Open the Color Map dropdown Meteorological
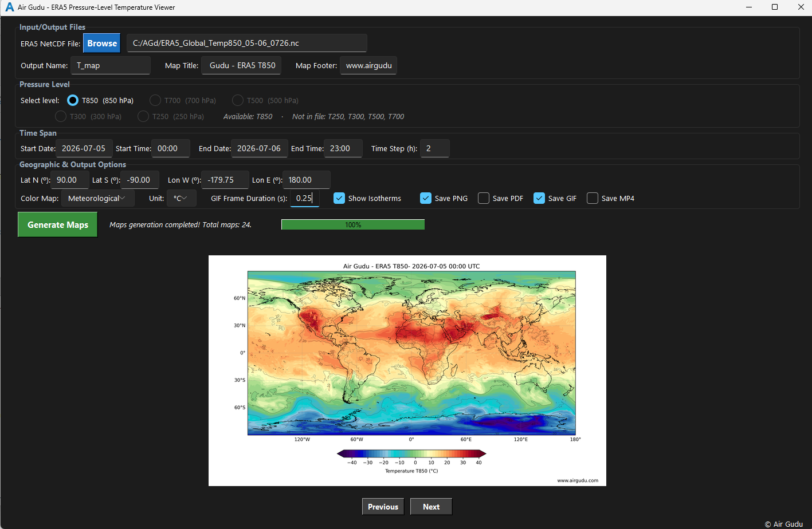The width and height of the screenshot is (812, 529). pyautogui.click(x=98, y=198)
